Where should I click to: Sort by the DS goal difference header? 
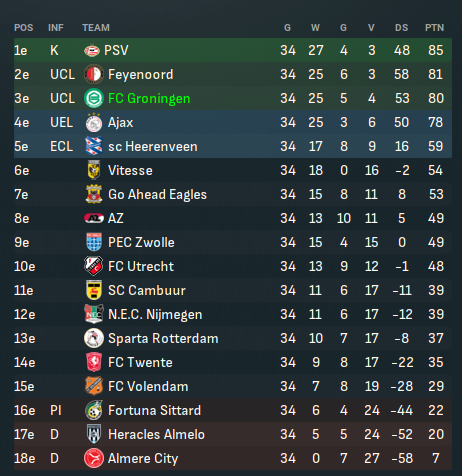click(401, 28)
